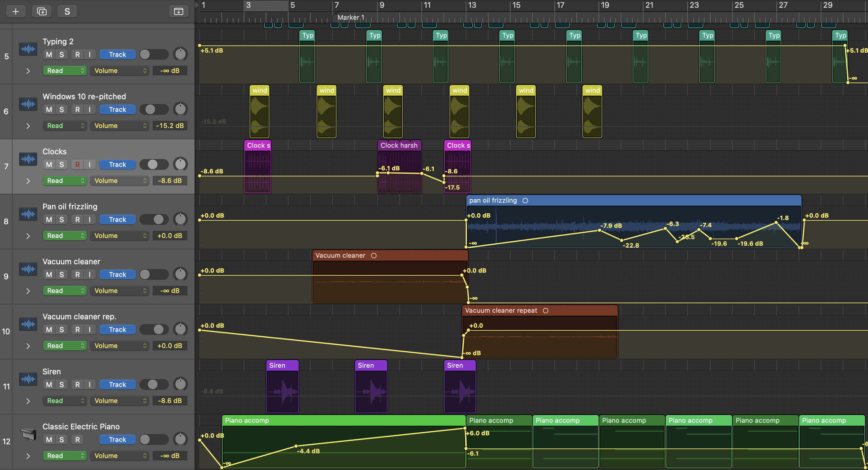The image size is (868, 470).
Task: Click the duplicate track icon
Action: [41, 11]
